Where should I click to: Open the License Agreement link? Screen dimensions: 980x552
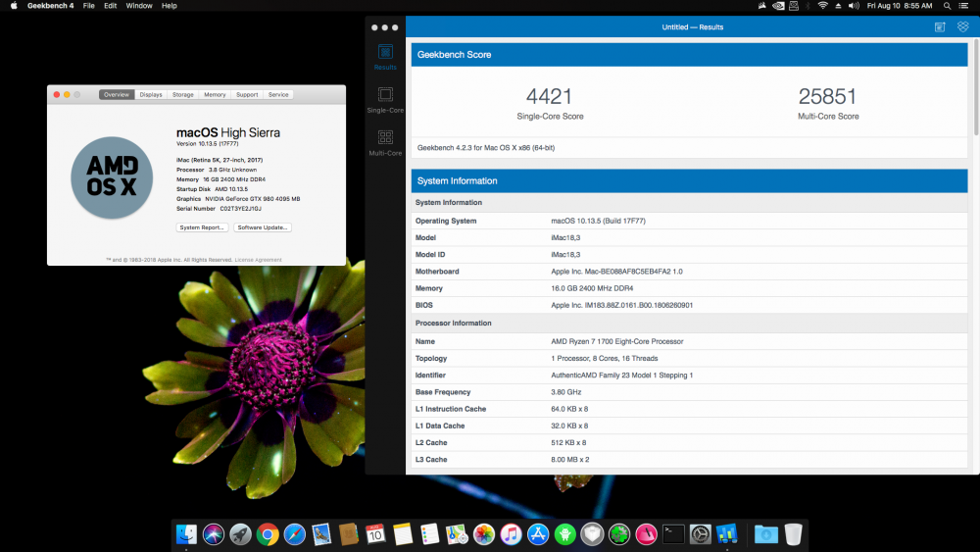258,260
